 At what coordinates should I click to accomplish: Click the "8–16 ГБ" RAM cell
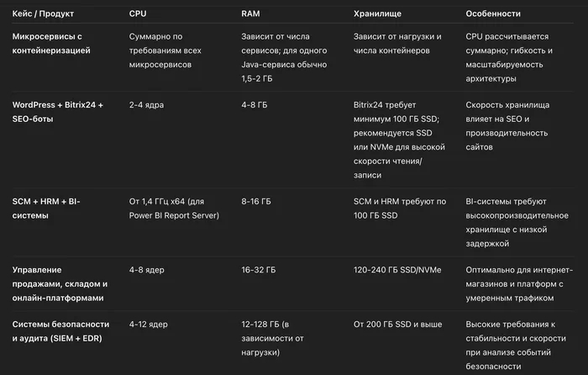coord(256,202)
